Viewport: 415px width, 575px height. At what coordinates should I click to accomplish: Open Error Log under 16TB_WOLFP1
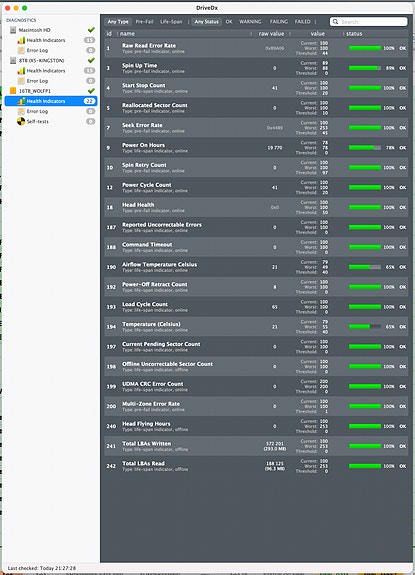point(37,111)
